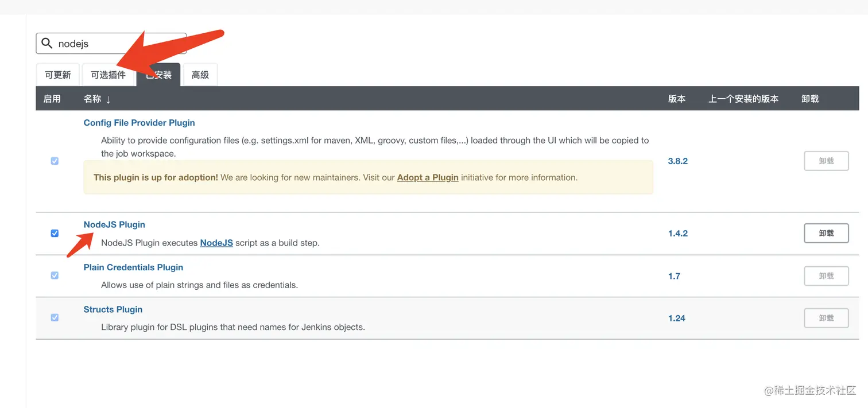868x408 pixels.
Task: Select the 高级 tab
Action: [x=200, y=75]
